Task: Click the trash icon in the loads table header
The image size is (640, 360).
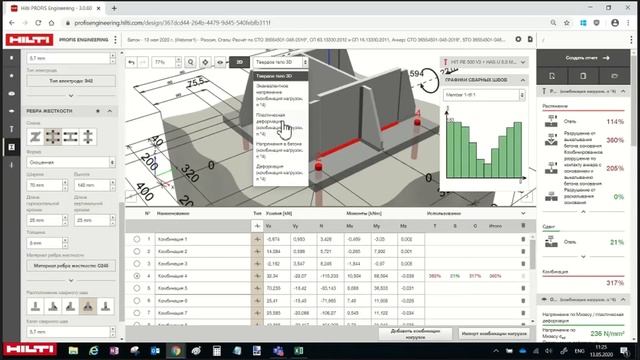Action: coord(523,226)
